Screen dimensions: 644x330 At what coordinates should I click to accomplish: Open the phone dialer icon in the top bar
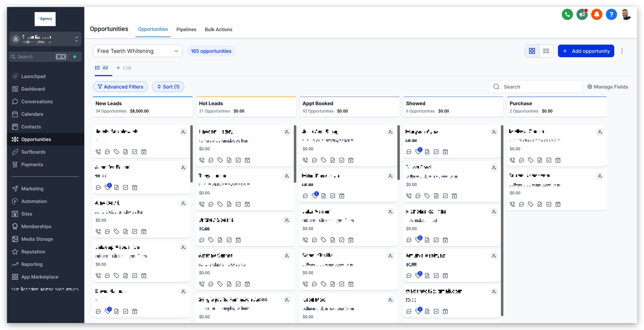(x=567, y=15)
